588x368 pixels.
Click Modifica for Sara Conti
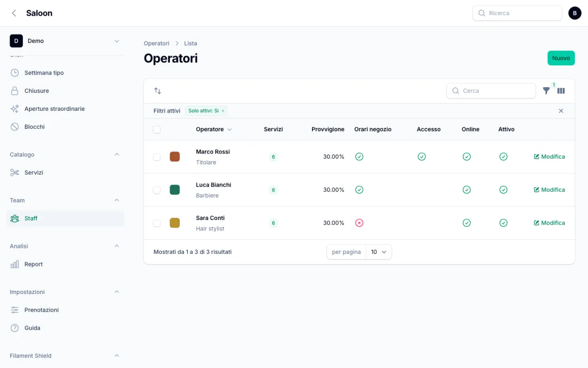point(549,223)
